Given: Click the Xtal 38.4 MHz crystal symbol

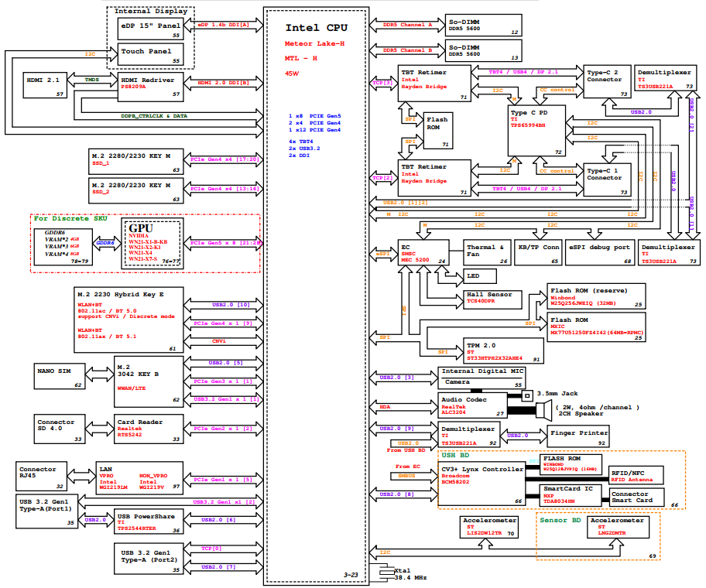Looking at the screenshot, I should [x=386, y=572].
